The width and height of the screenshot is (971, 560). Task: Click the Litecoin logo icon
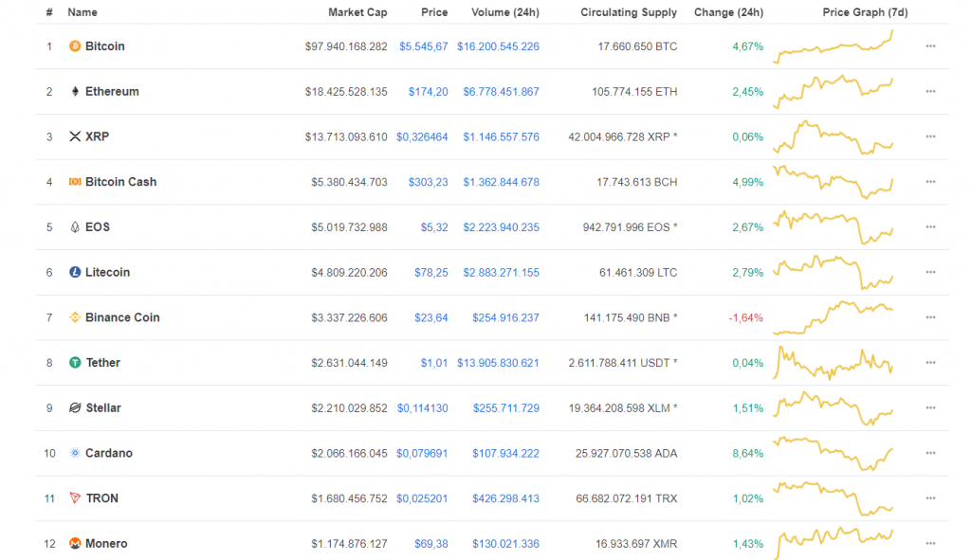click(75, 272)
